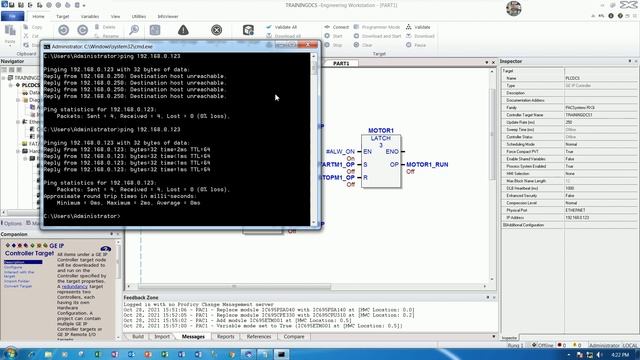Image resolution: width=640 pixels, height=360 pixels.
Task: Click Validate All in the ribbon
Action: (282, 27)
